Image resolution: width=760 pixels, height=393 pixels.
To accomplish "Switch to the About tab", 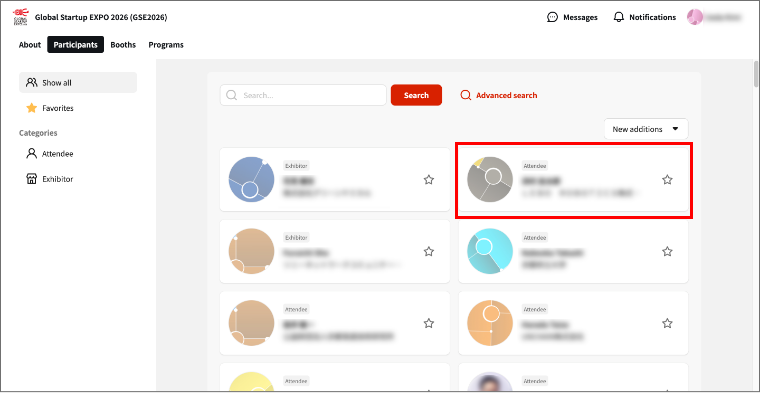I will [30, 45].
